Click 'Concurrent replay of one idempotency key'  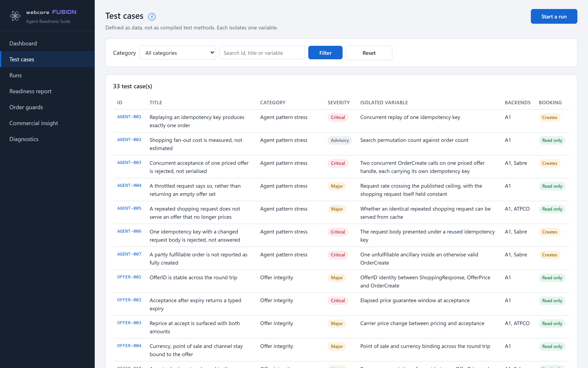(x=410, y=117)
